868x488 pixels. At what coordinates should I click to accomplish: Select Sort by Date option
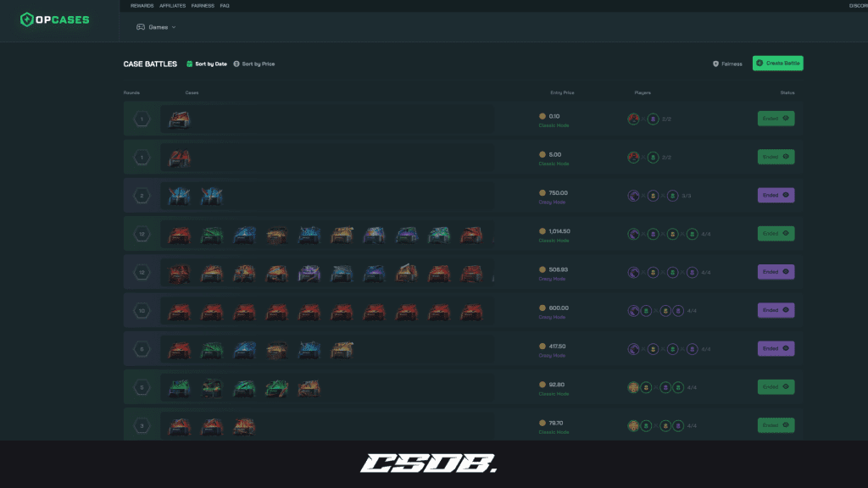(207, 64)
